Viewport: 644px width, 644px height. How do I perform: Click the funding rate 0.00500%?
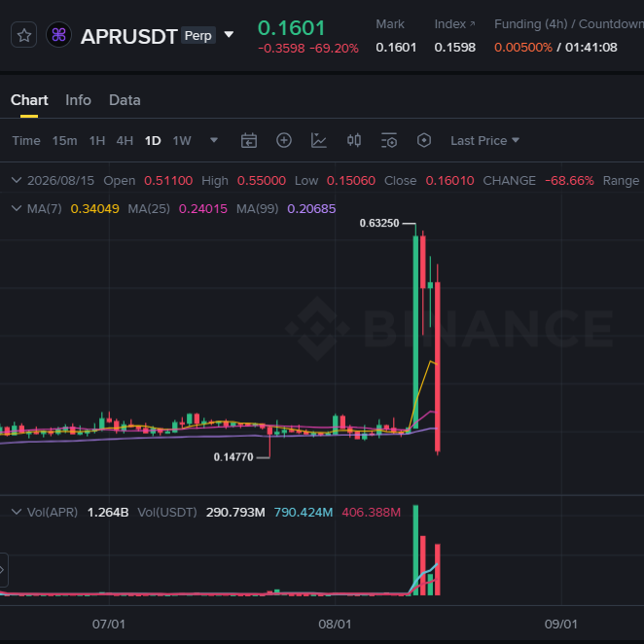pos(523,48)
